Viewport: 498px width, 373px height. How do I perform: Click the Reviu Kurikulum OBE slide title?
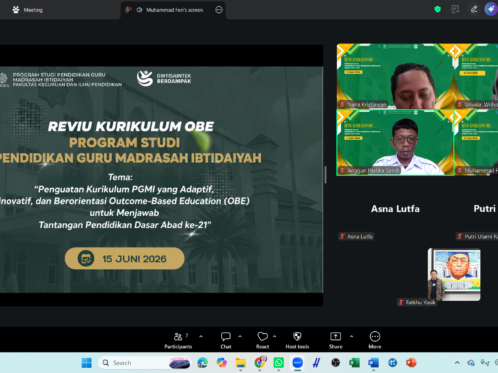click(131, 126)
